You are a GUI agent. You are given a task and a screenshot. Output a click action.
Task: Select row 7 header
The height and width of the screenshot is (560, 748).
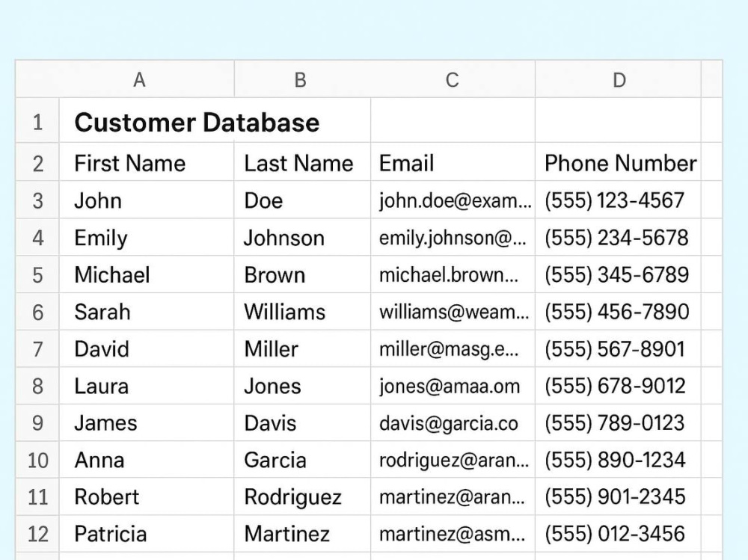[x=37, y=348]
